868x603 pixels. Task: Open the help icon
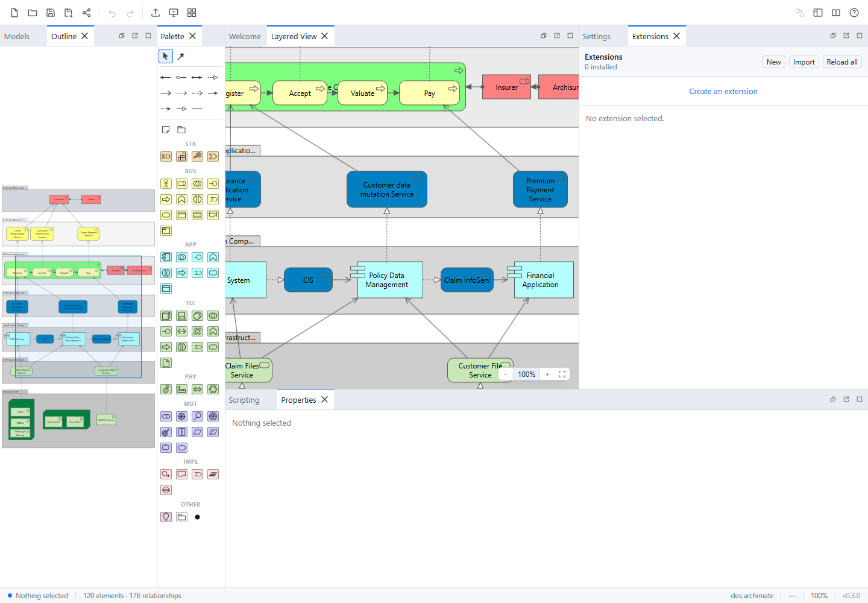pos(854,13)
